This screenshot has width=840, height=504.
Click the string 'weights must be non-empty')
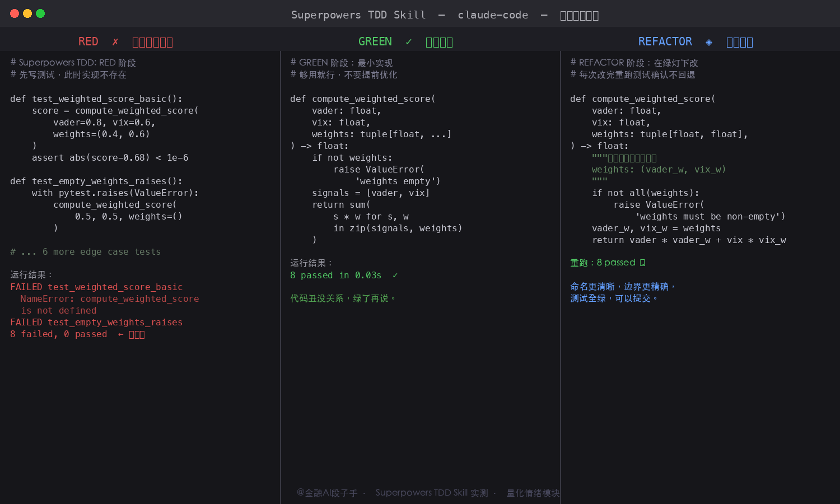click(x=711, y=217)
